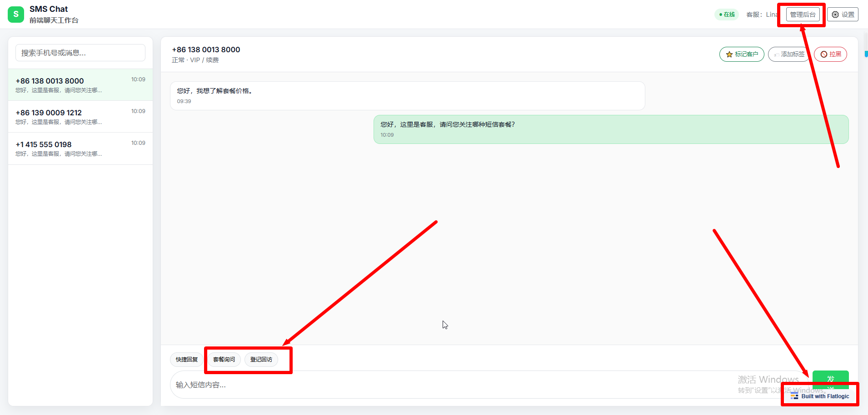Click the 快捷回复 quick reply chip
The image size is (868, 415).
click(x=187, y=360)
